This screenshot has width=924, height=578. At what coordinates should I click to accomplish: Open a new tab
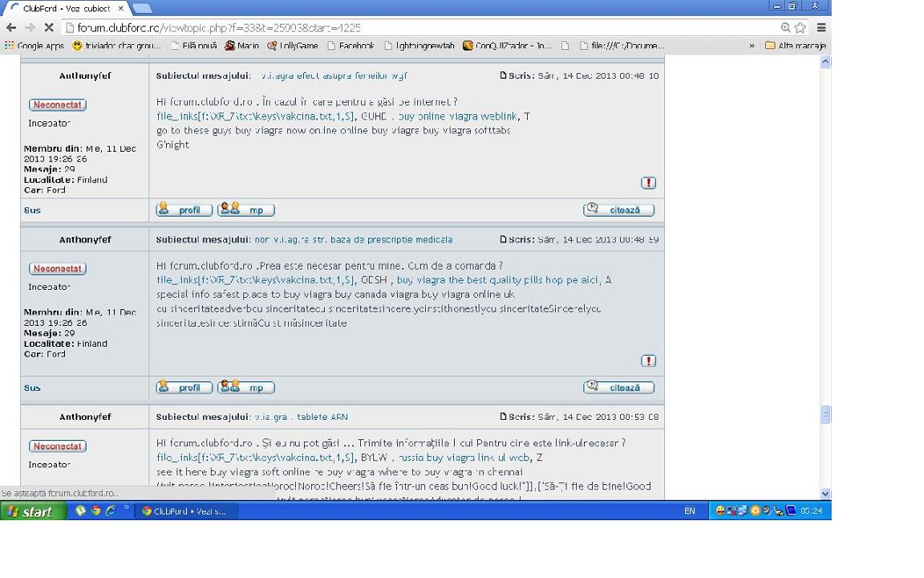click(x=142, y=9)
